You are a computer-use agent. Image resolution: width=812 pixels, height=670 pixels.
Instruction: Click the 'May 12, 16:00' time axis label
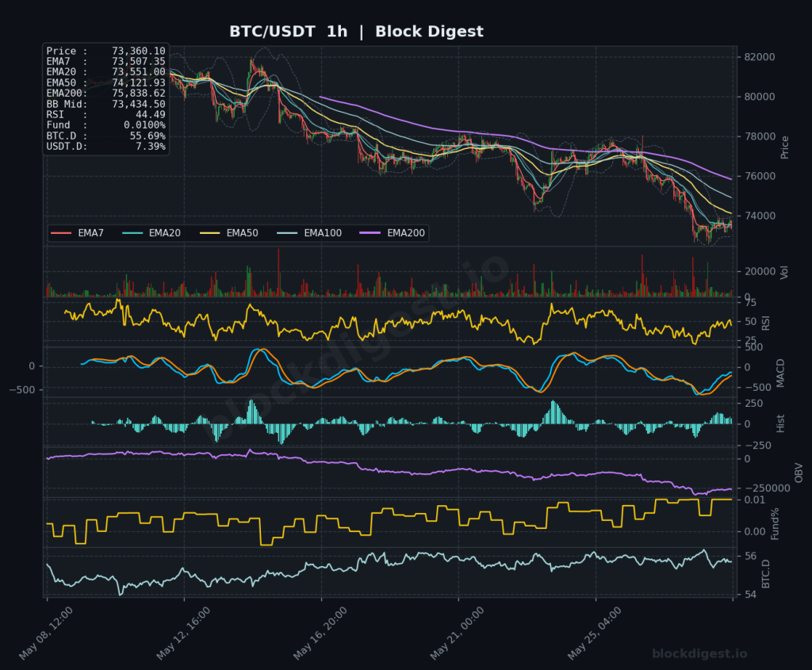[183, 634]
